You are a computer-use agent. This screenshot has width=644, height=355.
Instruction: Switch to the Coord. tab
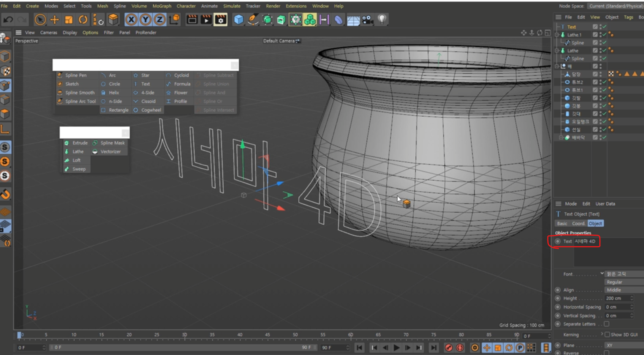pos(578,223)
